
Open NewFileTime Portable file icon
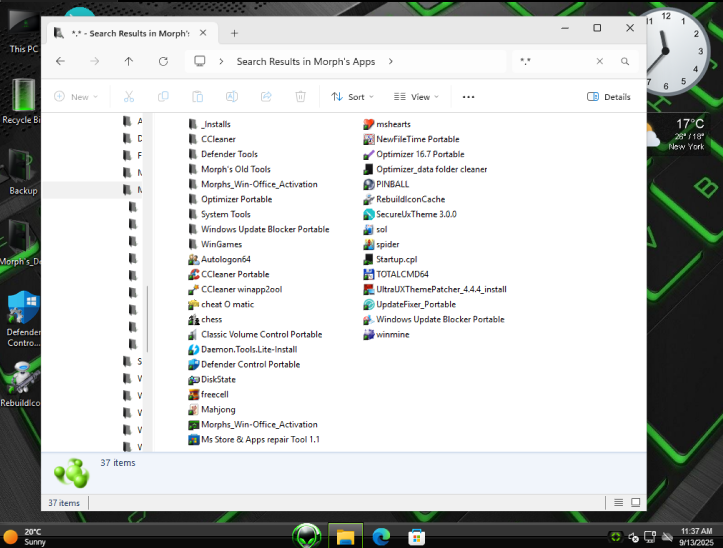point(368,139)
